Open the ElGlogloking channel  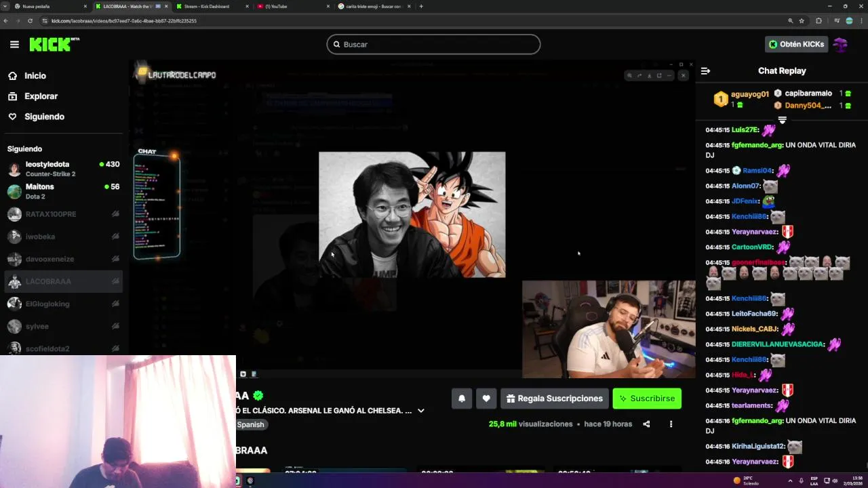click(63, 304)
